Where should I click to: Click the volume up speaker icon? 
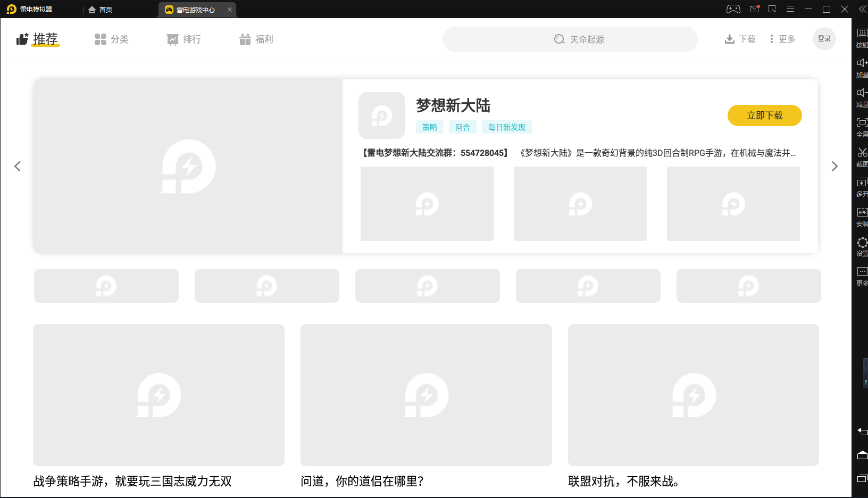coord(862,63)
